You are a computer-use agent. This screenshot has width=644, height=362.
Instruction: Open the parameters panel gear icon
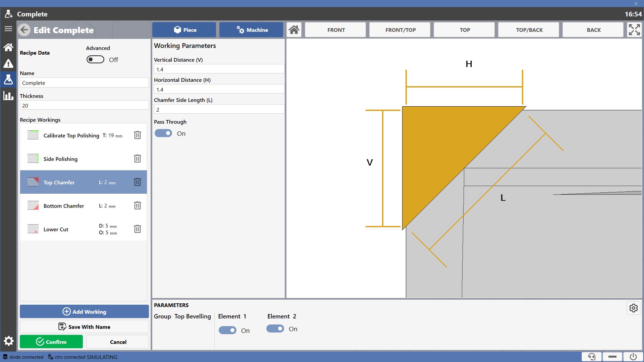click(634, 308)
